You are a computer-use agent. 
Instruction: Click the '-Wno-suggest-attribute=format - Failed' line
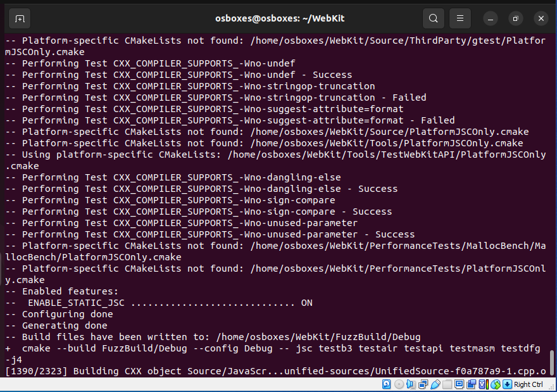click(x=230, y=120)
